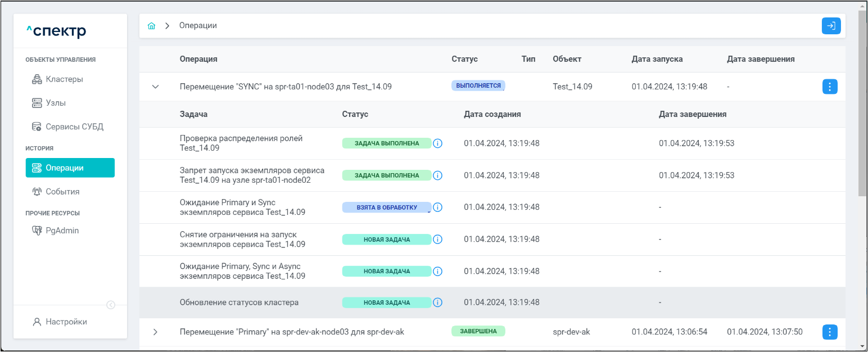Show info for Обновление статусов кластера task

(438, 303)
